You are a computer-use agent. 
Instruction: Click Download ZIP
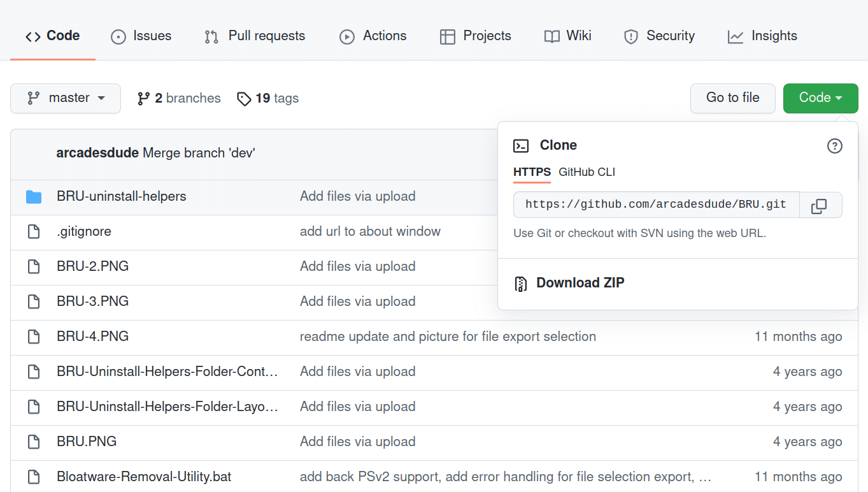580,283
